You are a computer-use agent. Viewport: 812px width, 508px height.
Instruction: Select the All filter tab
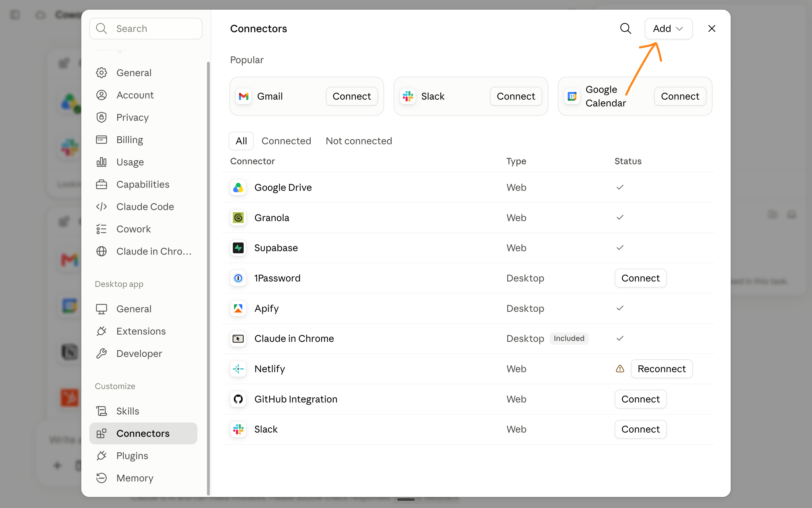(241, 141)
